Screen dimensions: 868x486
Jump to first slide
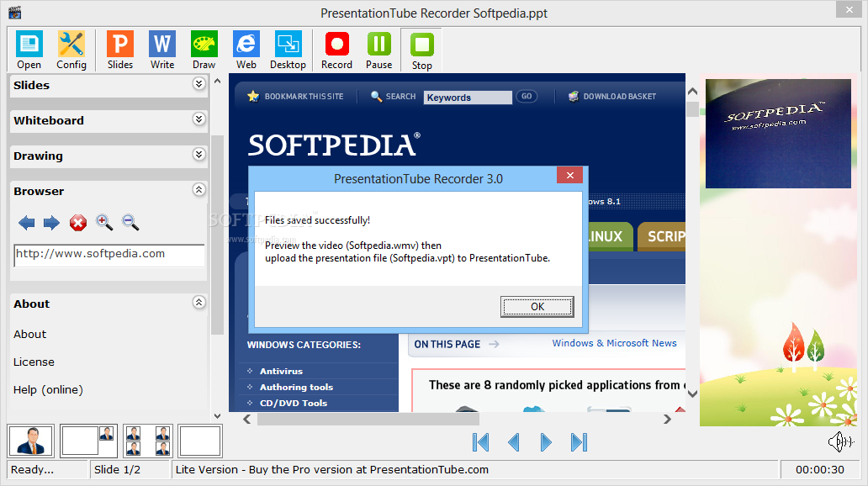[480, 442]
